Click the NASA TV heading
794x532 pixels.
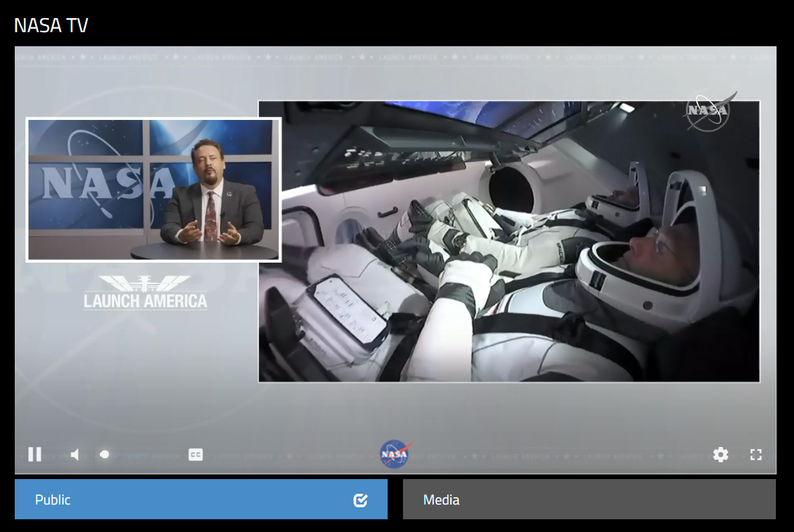pyautogui.click(x=51, y=25)
